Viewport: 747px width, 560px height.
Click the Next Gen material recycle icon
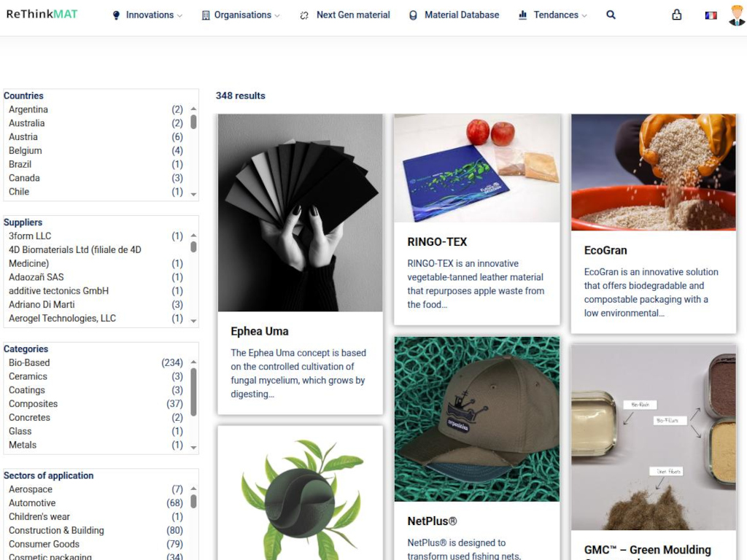[304, 15]
